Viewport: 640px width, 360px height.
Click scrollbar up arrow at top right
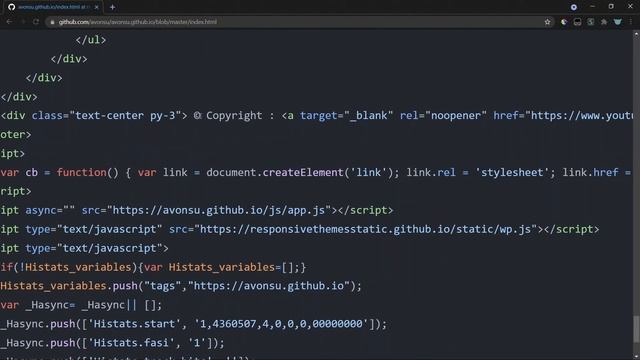point(636,35)
